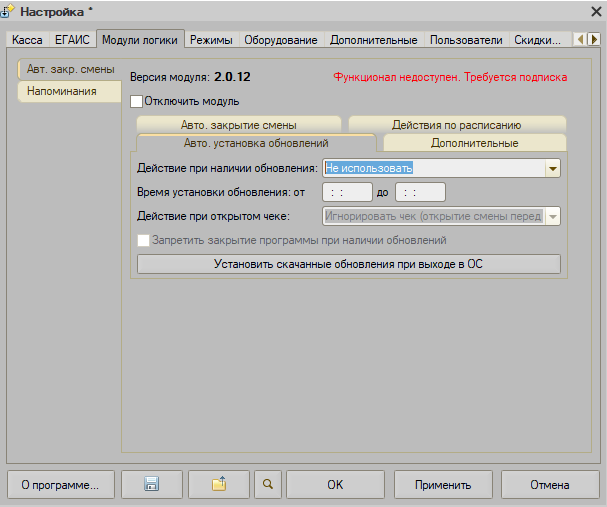This screenshot has height=507, width=607.
Task: Select the Оборудование tab
Action: (281, 40)
